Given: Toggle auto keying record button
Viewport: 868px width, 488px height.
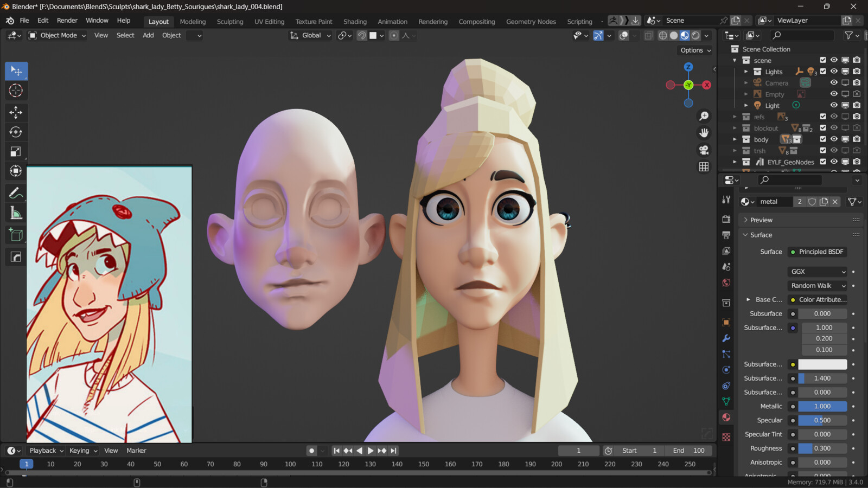Looking at the screenshot, I should (x=311, y=451).
